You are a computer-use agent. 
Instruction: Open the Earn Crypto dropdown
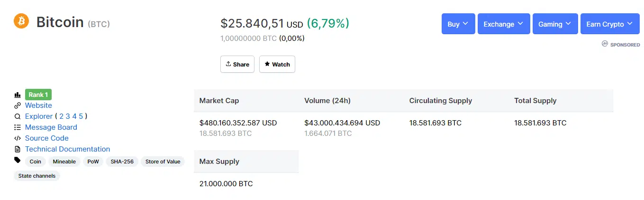click(609, 24)
